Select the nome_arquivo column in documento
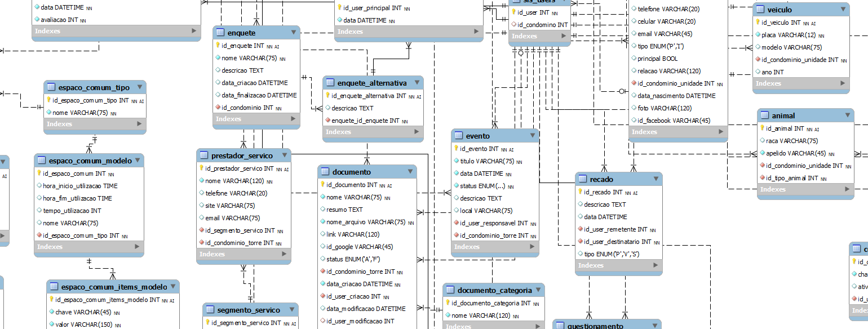This screenshot has height=329, width=868. pos(365,222)
